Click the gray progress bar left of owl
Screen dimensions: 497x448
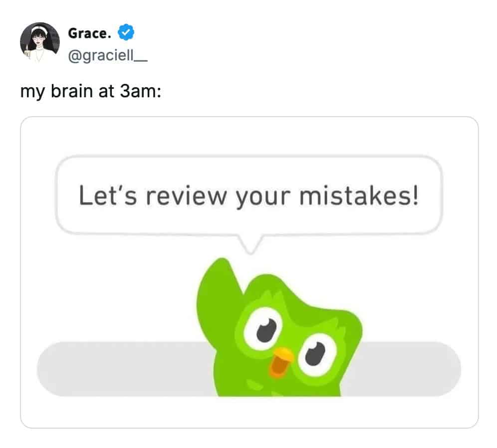pos(125,369)
